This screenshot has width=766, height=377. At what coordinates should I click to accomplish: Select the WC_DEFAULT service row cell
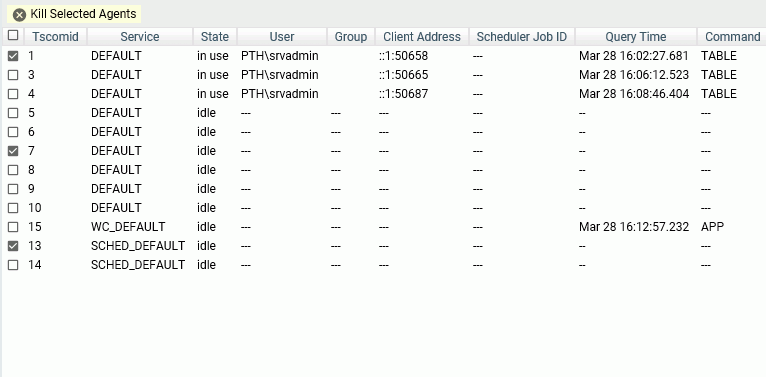(x=128, y=227)
